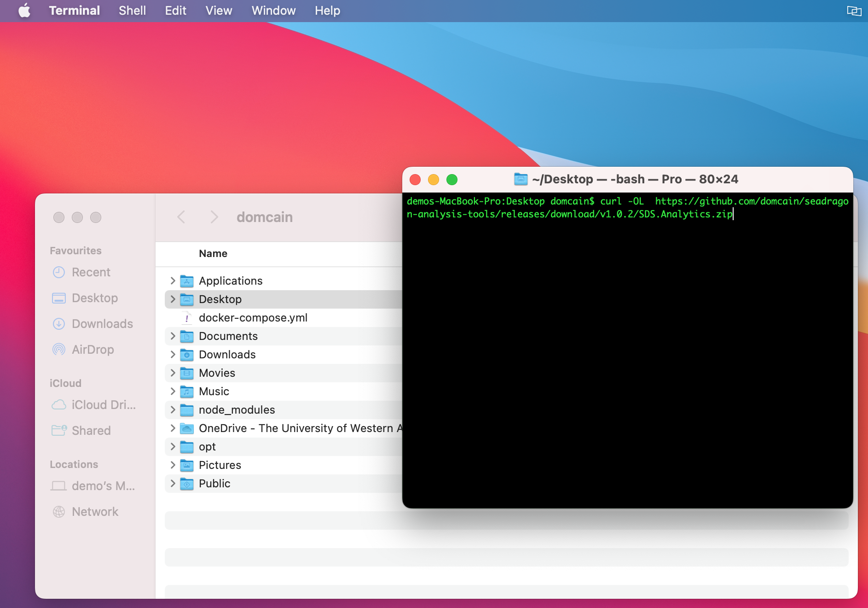Expand the OneDrive folder
868x608 pixels.
point(173,428)
